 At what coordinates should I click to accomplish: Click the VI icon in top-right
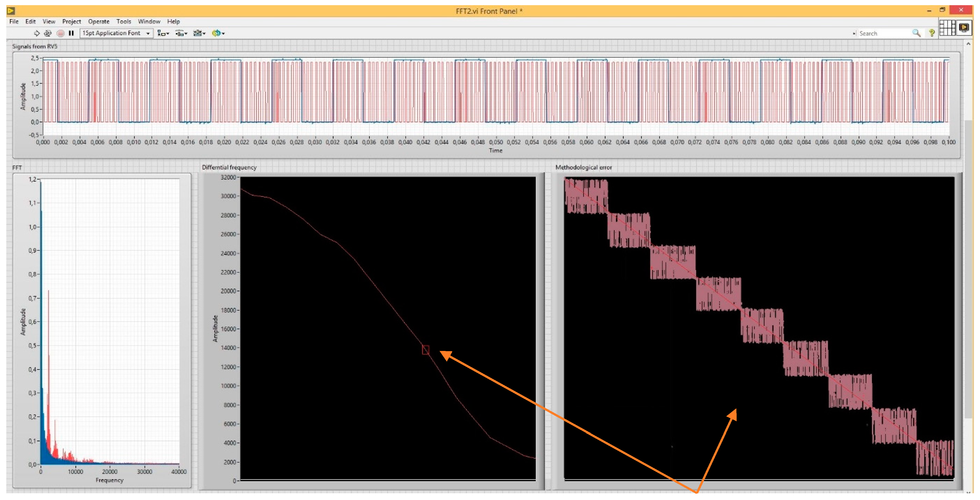(964, 28)
